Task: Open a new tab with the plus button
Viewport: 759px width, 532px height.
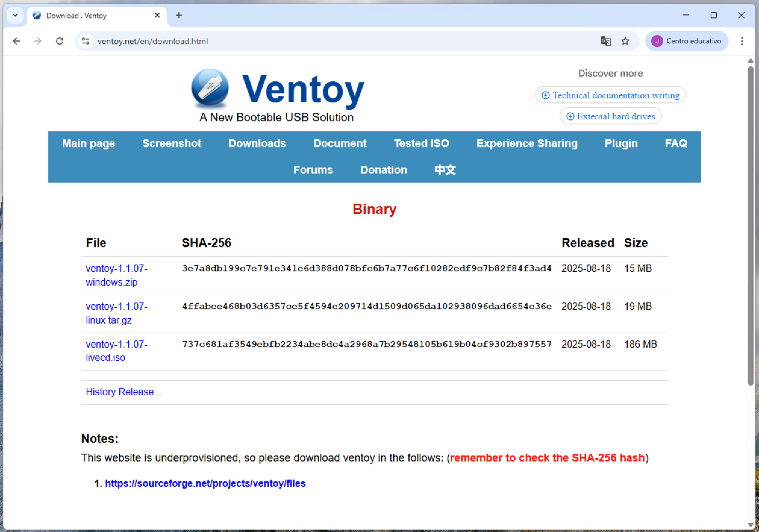Action: pos(179,15)
